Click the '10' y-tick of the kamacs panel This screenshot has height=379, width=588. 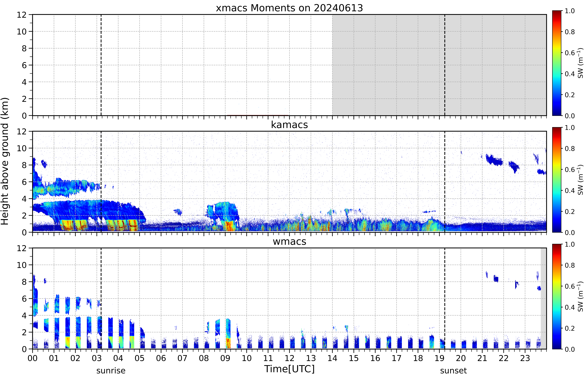point(22,148)
